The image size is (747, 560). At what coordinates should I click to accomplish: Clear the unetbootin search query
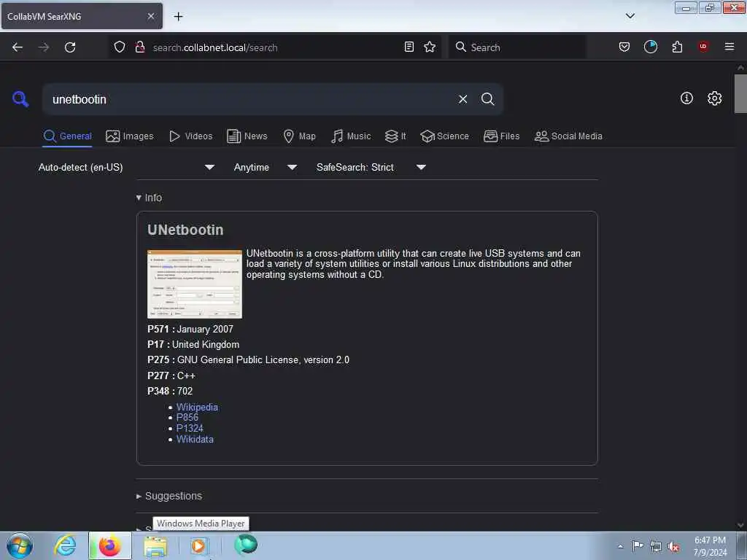462,99
